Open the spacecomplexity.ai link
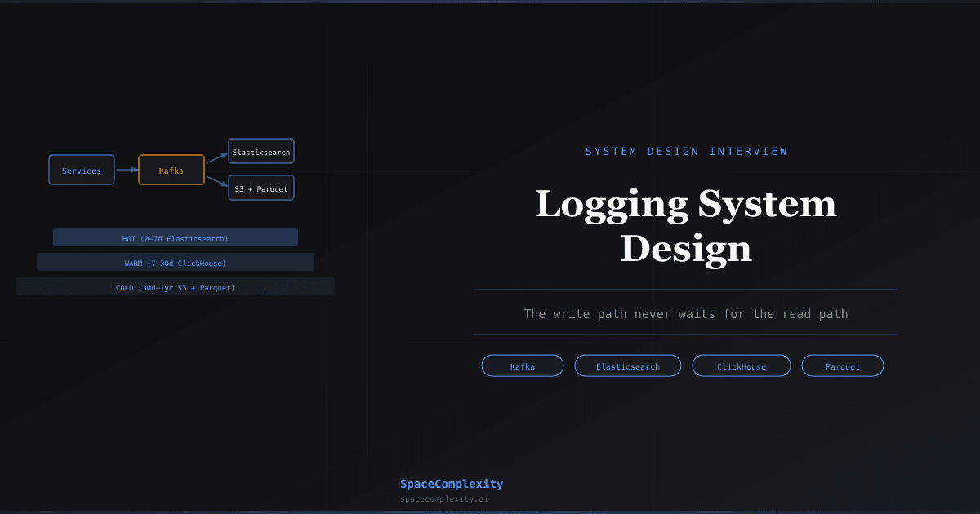 [444, 498]
